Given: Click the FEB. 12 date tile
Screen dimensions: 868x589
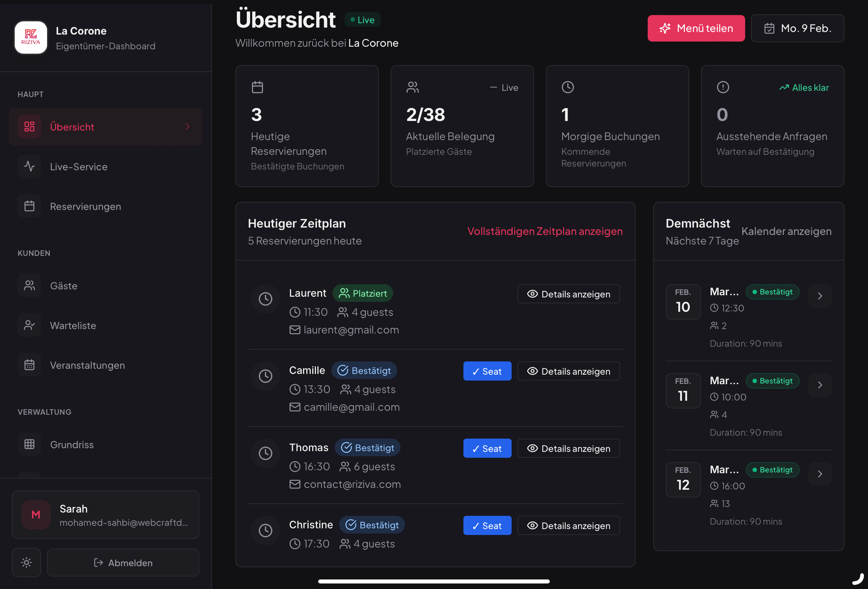Looking at the screenshot, I should click(x=683, y=480).
